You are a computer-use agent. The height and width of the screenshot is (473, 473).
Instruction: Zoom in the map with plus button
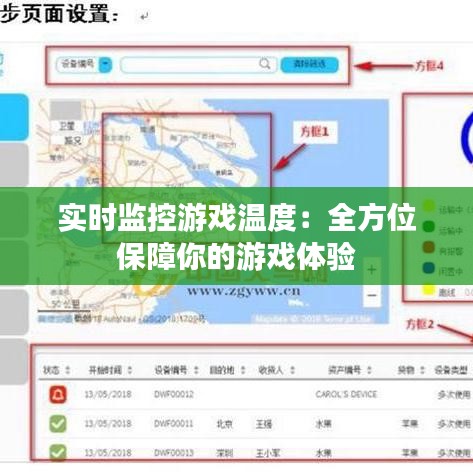tap(372, 269)
